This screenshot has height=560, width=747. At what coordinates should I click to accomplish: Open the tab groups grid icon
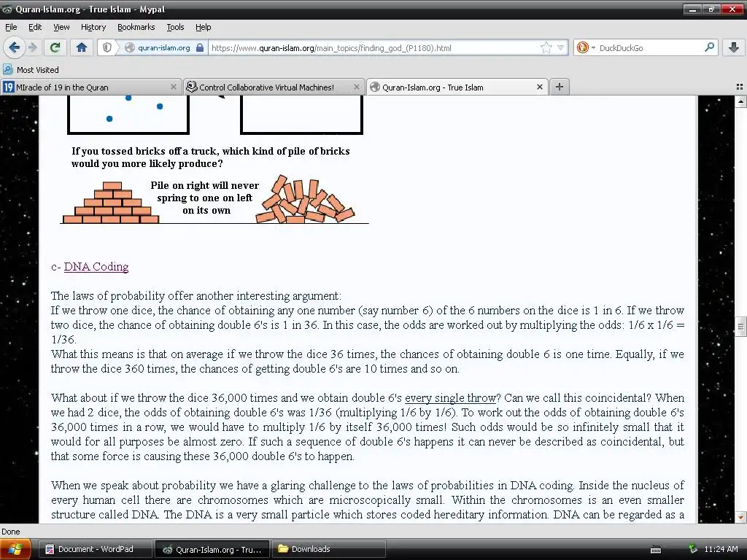740,87
